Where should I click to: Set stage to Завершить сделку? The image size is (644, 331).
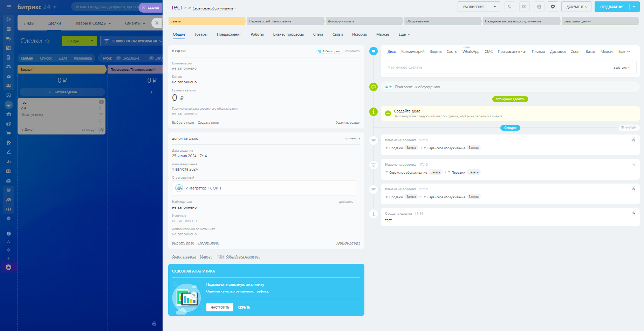(x=600, y=21)
